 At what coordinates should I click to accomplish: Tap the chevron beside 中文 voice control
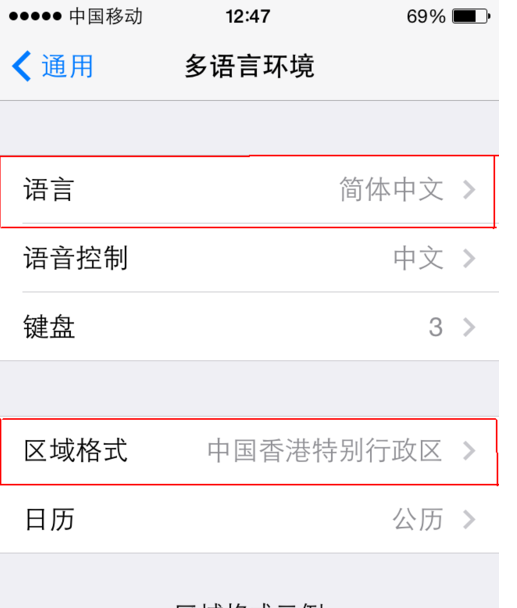click(x=469, y=259)
